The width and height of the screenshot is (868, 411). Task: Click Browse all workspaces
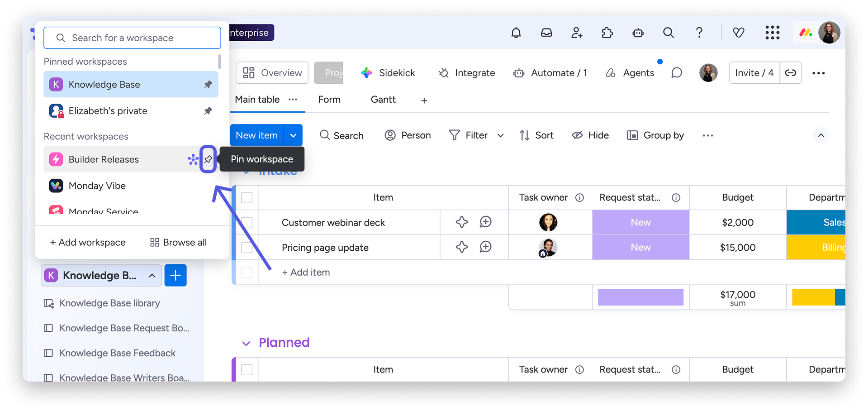coord(178,243)
